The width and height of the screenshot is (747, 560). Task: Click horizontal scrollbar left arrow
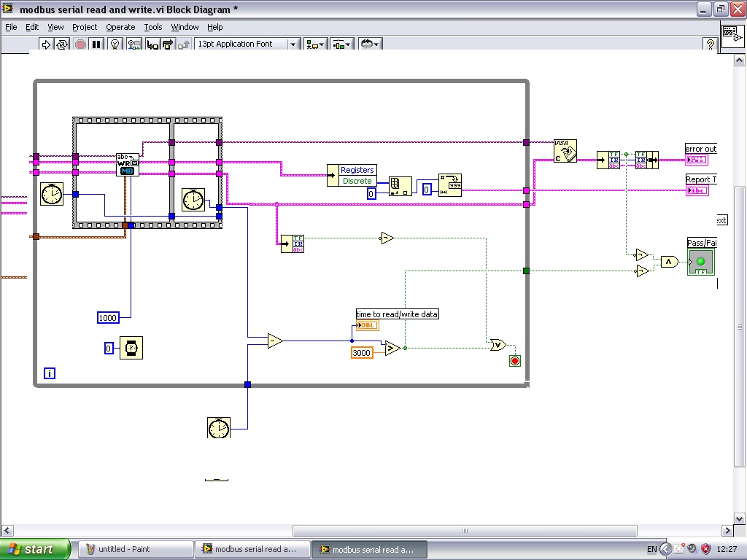[x=7, y=530]
